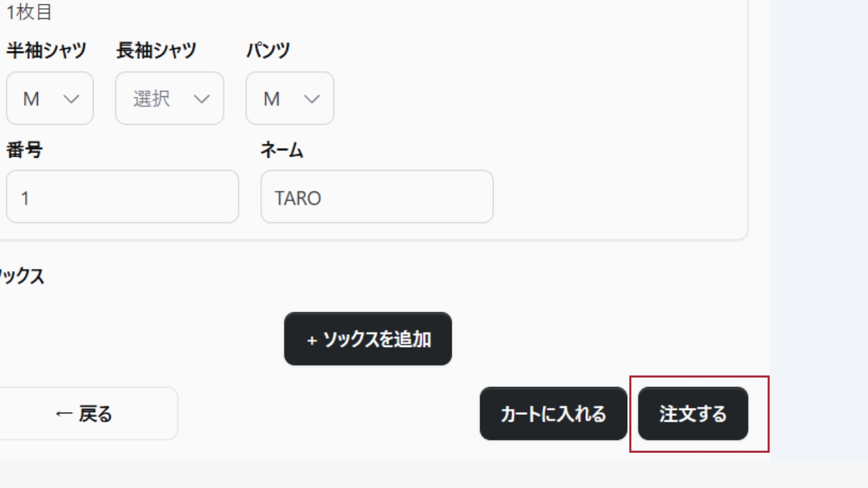This screenshot has height=488, width=868.
Task: Click the plus icon on ソックスを追加
Action: (312, 340)
